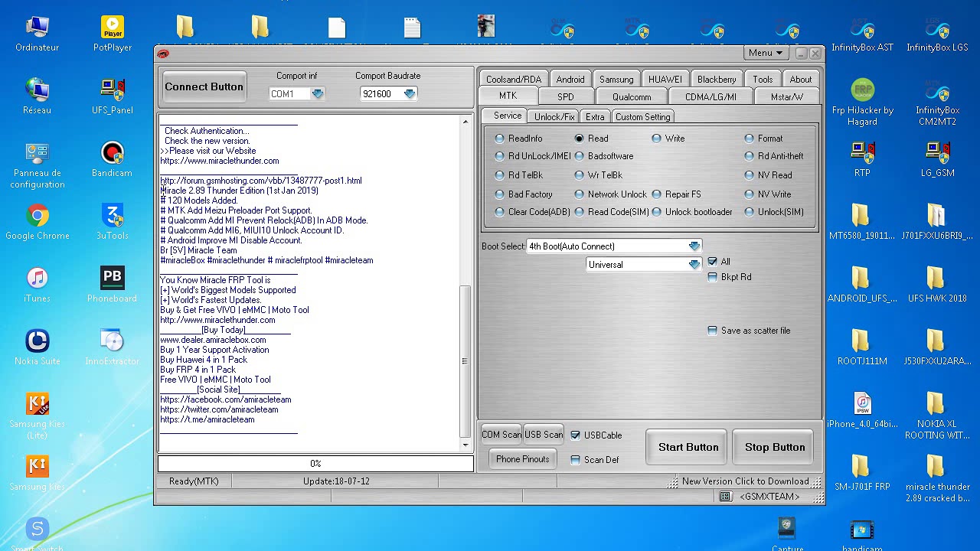Image resolution: width=980 pixels, height=551 pixels.
Task: Open the HUAWEI tab
Action: (x=665, y=80)
